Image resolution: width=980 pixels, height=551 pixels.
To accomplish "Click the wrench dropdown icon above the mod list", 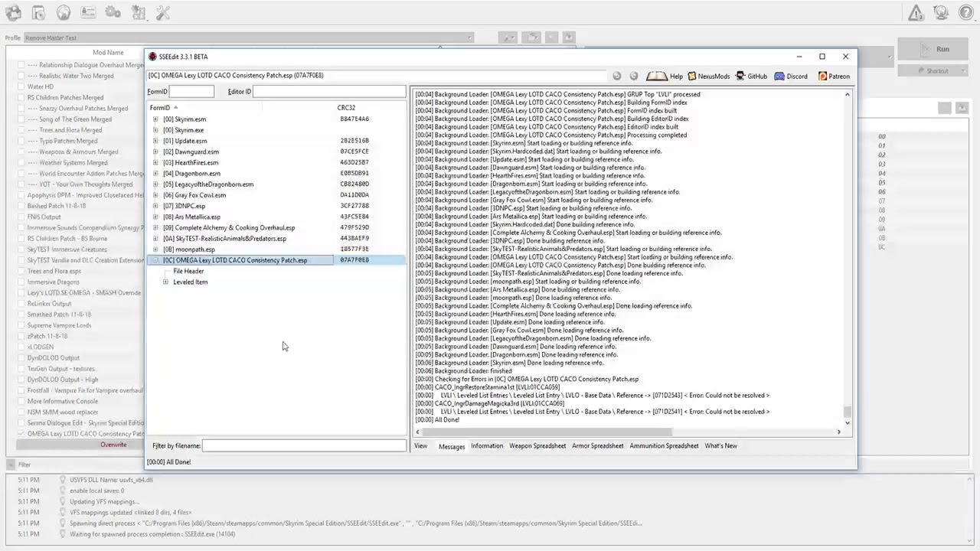I will point(508,37).
